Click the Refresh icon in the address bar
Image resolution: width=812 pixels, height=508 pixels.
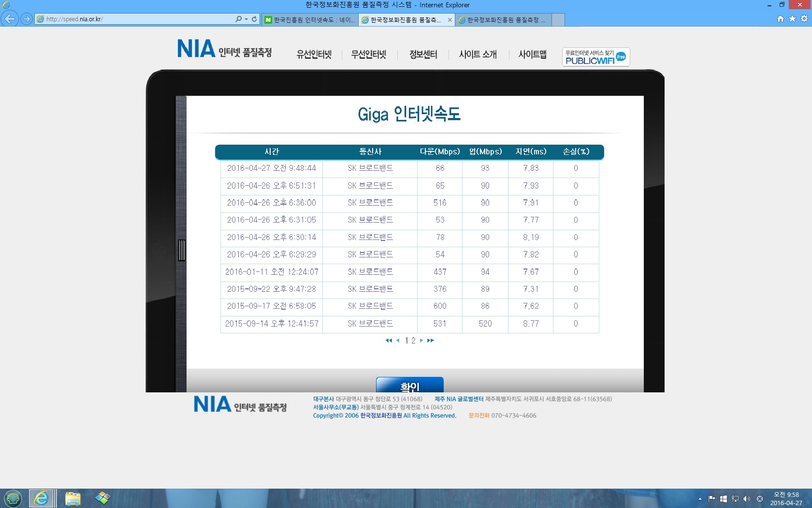click(x=254, y=19)
